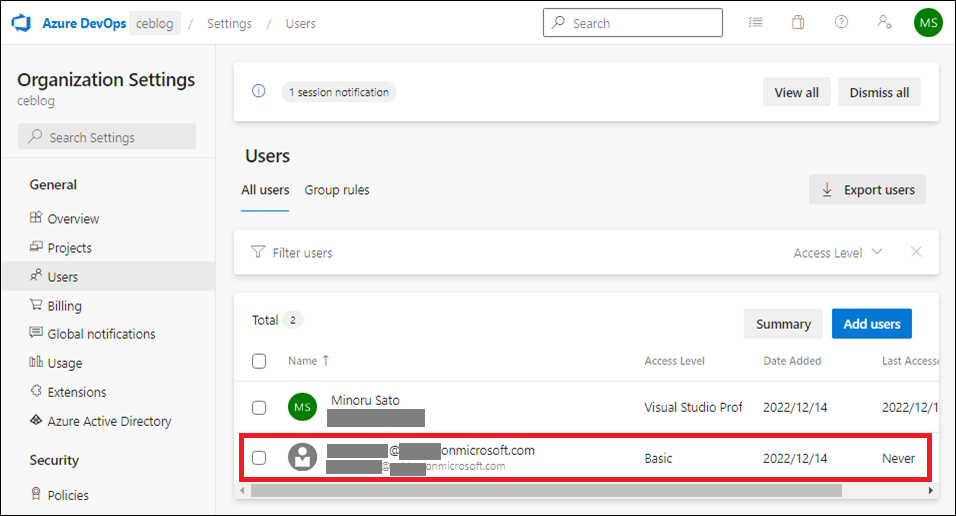Image resolution: width=956 pixels, height=516 pixels.
Task: Click the Total 2 count badge
Action: (293, 320)
